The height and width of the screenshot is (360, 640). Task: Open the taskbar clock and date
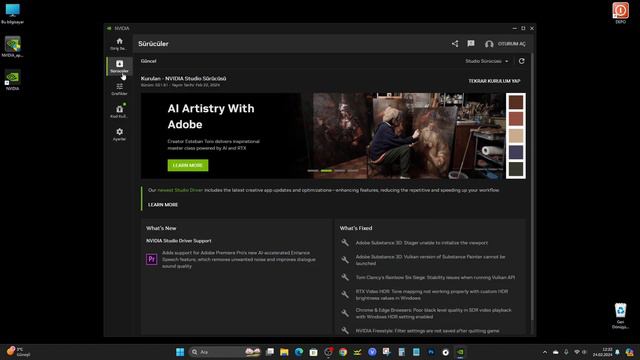tap(602, 352)
